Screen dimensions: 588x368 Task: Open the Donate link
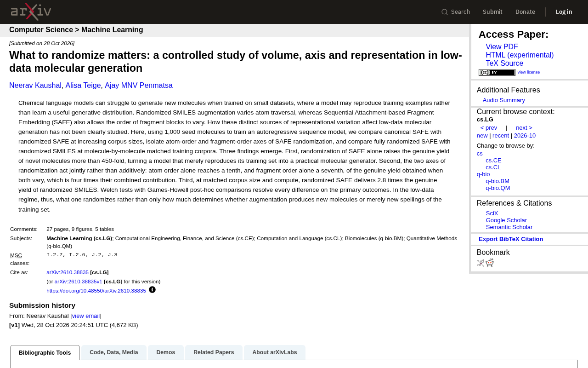tap(525, 12)
